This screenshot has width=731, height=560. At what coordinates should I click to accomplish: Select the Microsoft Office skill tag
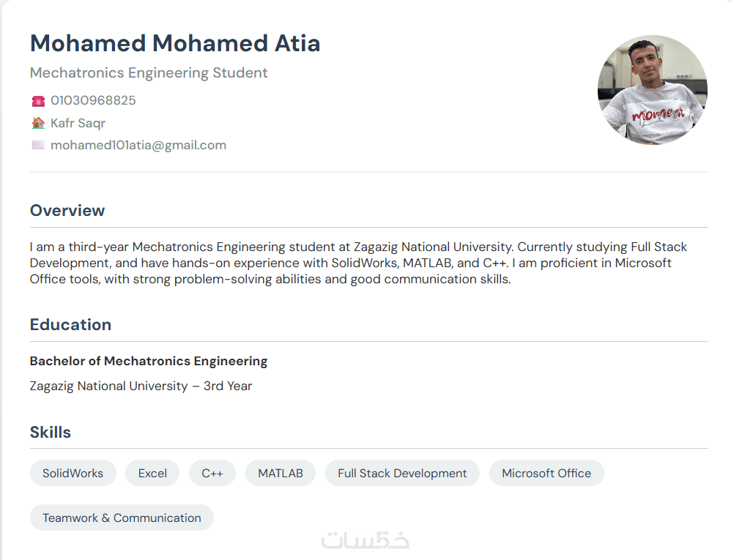[x=546, y=473]
